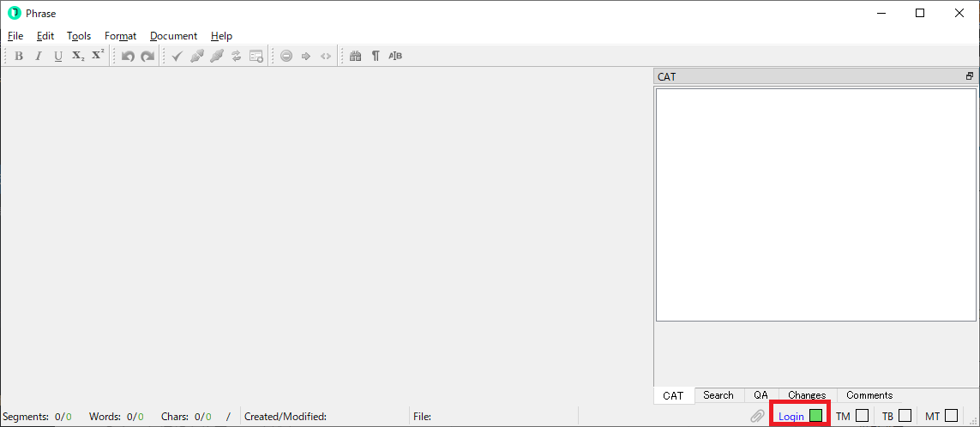Undock the CAT panel with float button
Image resolution: width=980 pixels, height=427 pixels.
point(969,76)
